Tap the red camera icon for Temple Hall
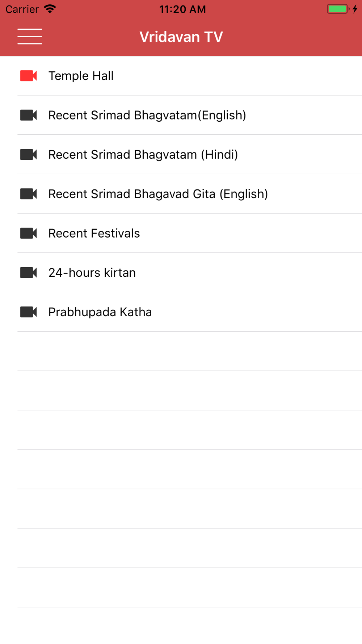The width and height of the screenshot is (362, 644). pyautogui.click(x=29, y=76)
